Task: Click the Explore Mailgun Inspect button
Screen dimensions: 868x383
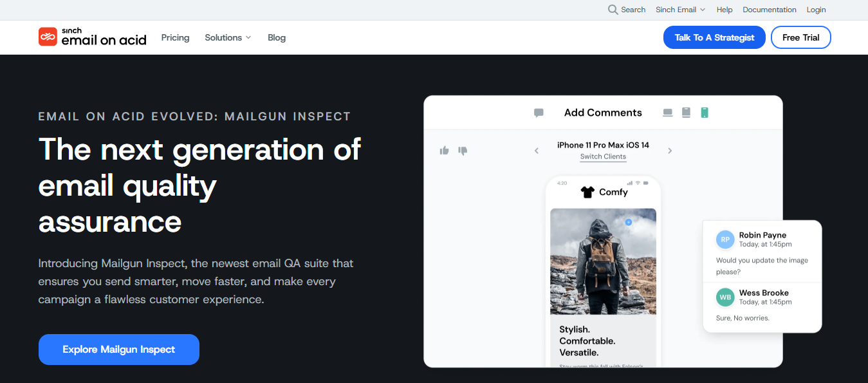Action: pyautogui.click(x=119, y=350)
